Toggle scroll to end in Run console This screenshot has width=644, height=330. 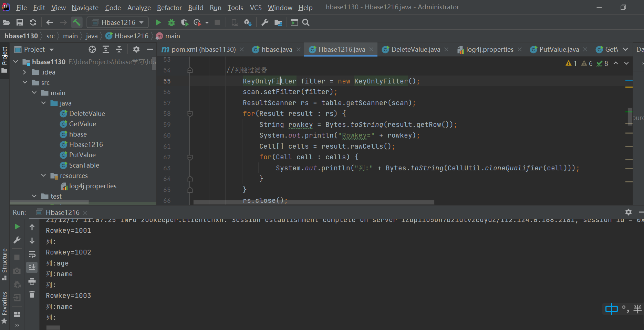[x=32, y=267]
